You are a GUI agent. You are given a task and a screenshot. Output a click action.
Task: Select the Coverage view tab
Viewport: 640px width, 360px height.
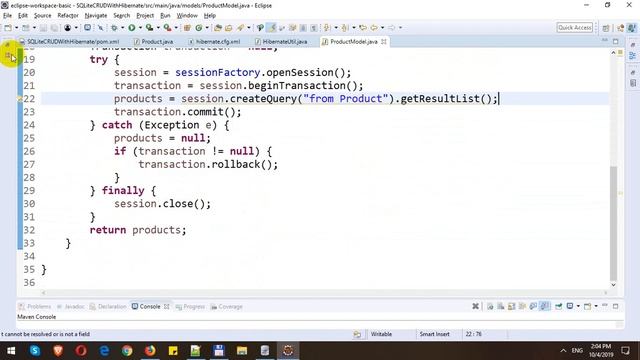227,307
